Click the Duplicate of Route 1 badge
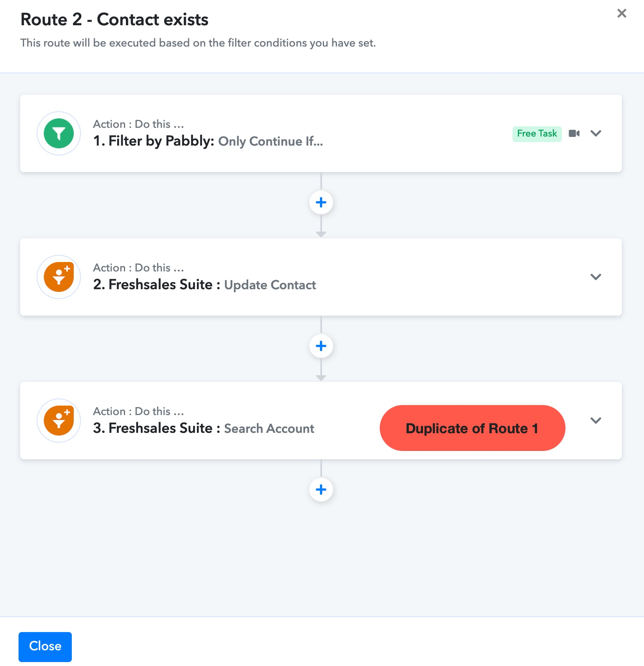 coord(472,428)
